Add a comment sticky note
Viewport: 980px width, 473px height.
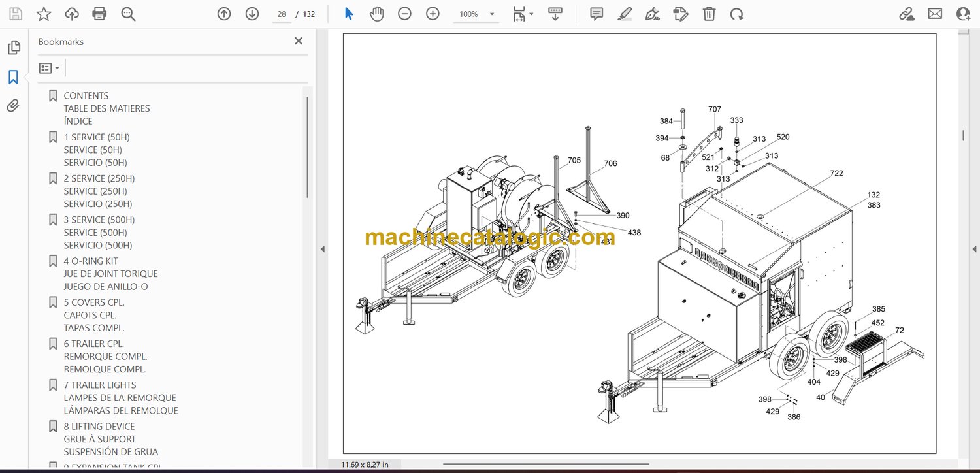596,14
